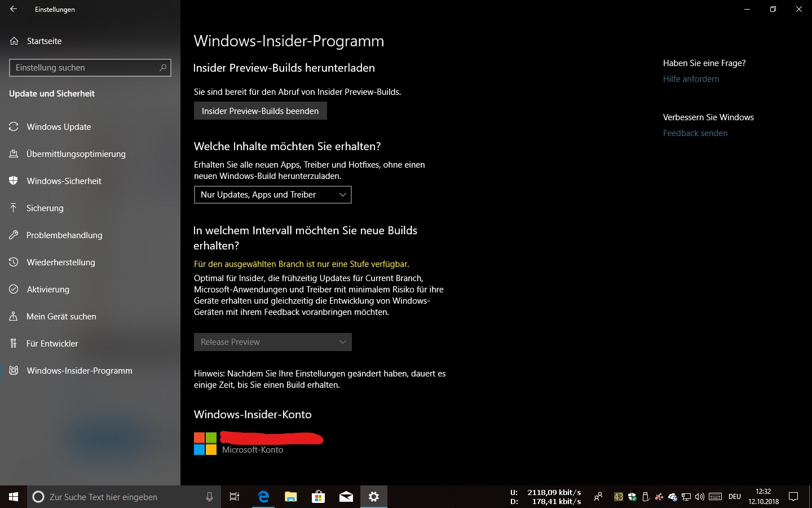Click the volume speaker tray icon
This screenshot has width=812, height=508.
[x=700, y=497]
